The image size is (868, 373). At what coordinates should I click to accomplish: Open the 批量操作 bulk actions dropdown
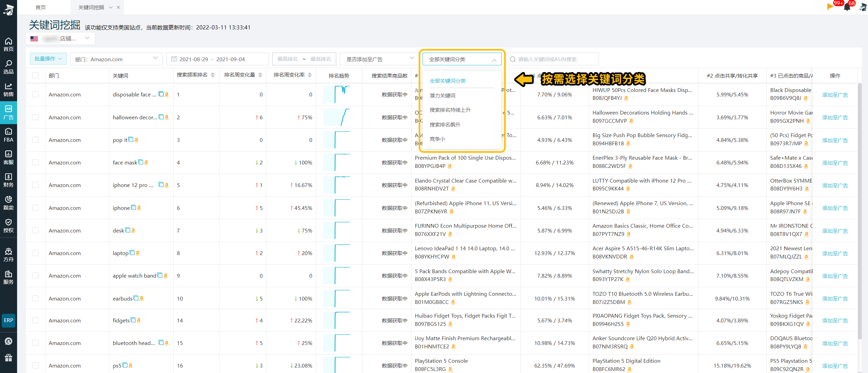pyautogui.click(x=48, y=59)
